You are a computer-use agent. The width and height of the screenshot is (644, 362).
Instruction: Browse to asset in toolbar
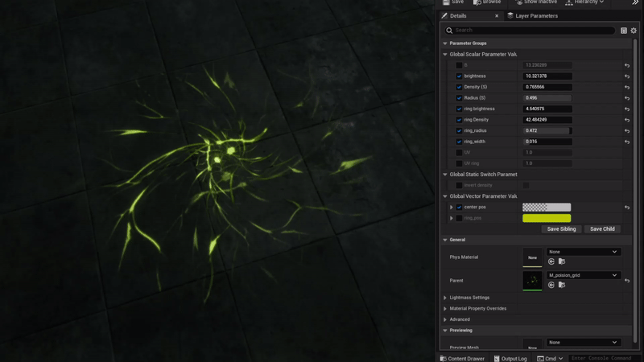487,2
